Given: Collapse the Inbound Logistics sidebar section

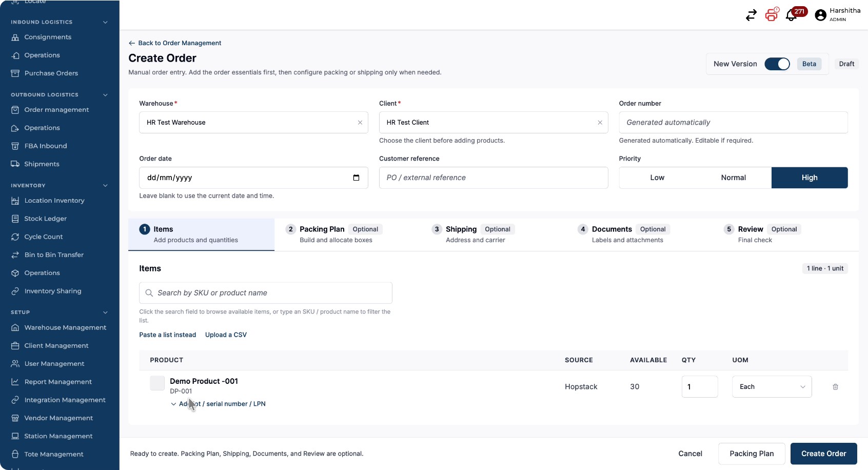Looking at the screenshot, I should coord(105,22).
